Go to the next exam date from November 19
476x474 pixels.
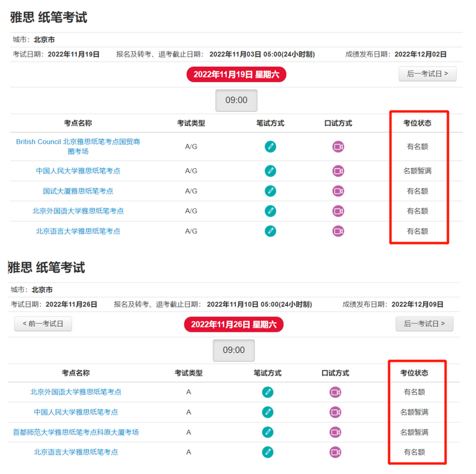click(428, 74)
